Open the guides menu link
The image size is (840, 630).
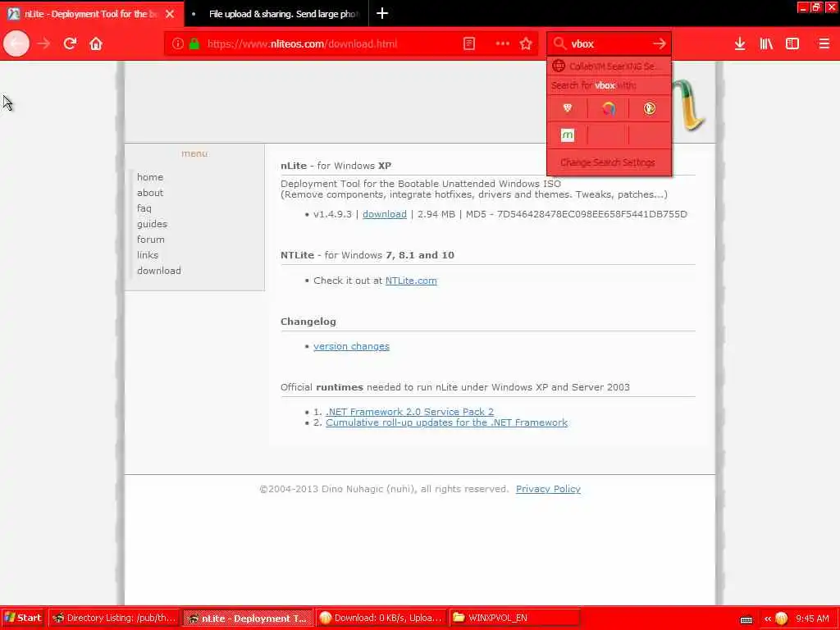[x=152, y=224]
